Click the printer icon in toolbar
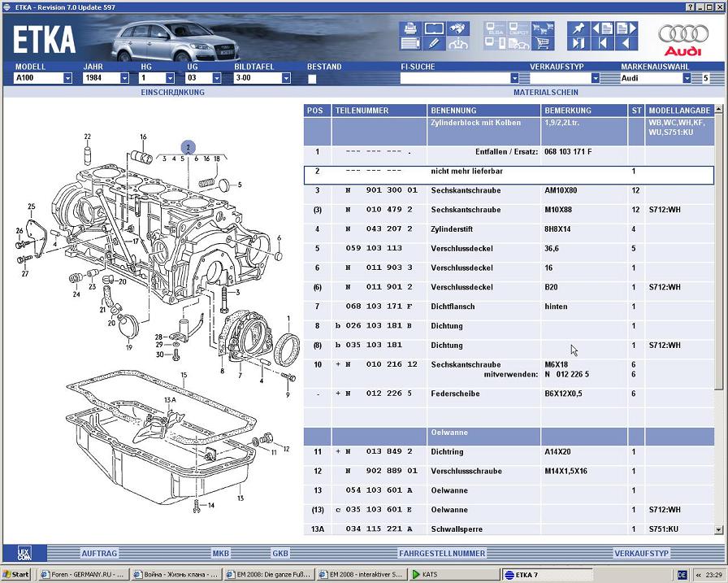This screenshot has width=728, height=583. pos(411,28)
